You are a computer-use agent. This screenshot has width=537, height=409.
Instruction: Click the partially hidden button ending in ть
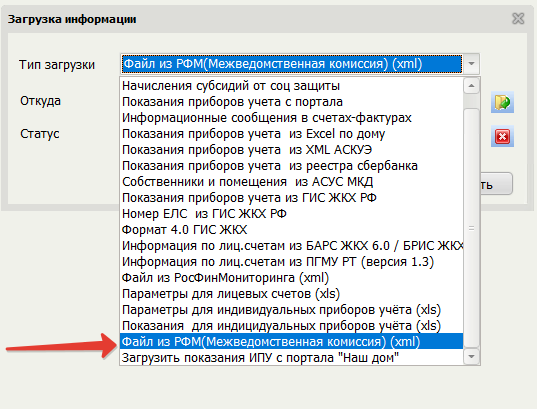pos(496,184)
